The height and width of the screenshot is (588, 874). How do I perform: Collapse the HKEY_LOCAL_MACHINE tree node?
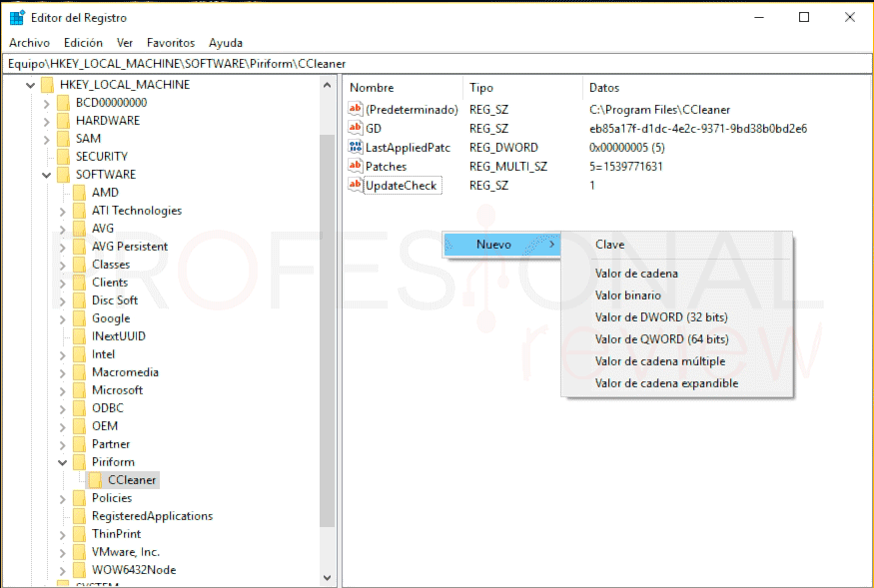pyautogui.click(x=31, y=85)
